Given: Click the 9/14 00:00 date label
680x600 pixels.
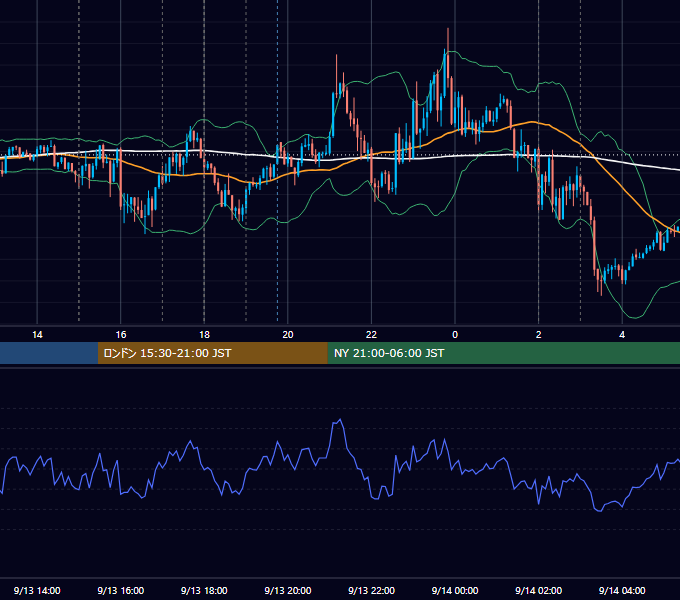Looking at the screenshot, I should (x=455, y=590).
